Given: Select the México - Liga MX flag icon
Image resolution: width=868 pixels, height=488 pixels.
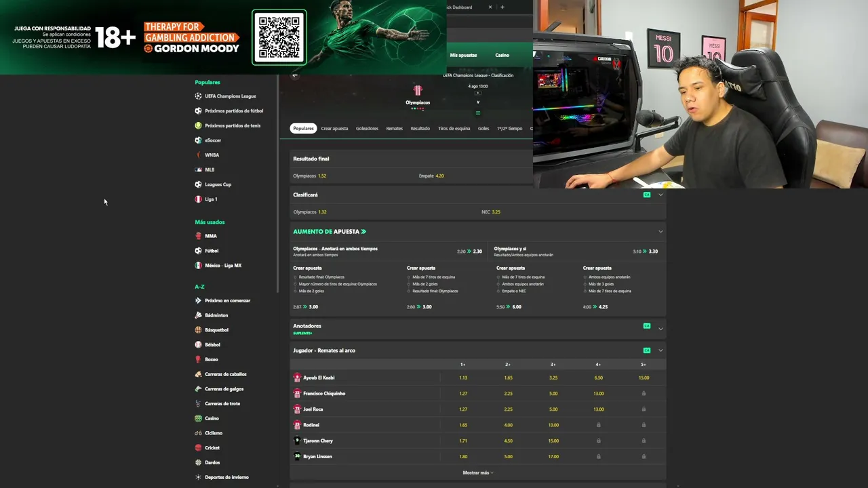Looking at the screenshot, I should [x=198, y=266].
